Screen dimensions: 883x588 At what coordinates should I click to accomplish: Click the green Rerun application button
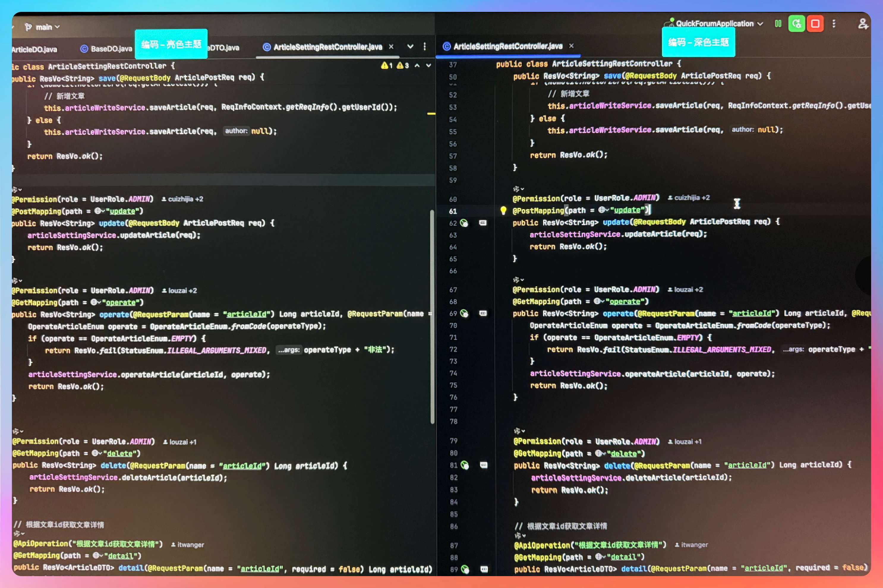click(x=796, y=24)
